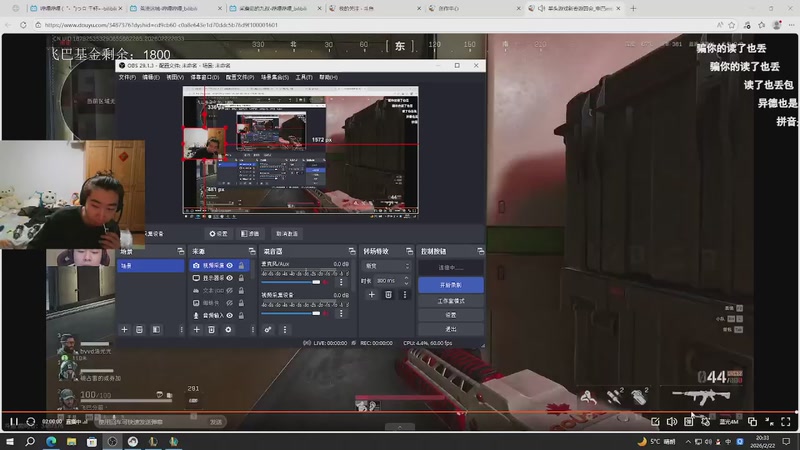Toggle lock on 视频采集 source
The image size is (800, 450).
(x=241, y=265)
